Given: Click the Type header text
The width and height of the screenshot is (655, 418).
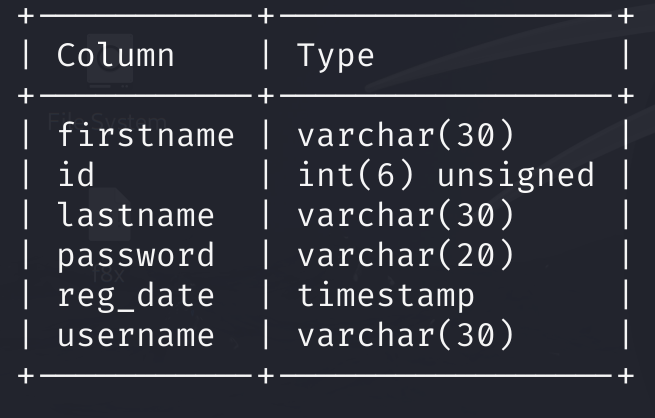Looking at the screenshot, I should 335,55.
